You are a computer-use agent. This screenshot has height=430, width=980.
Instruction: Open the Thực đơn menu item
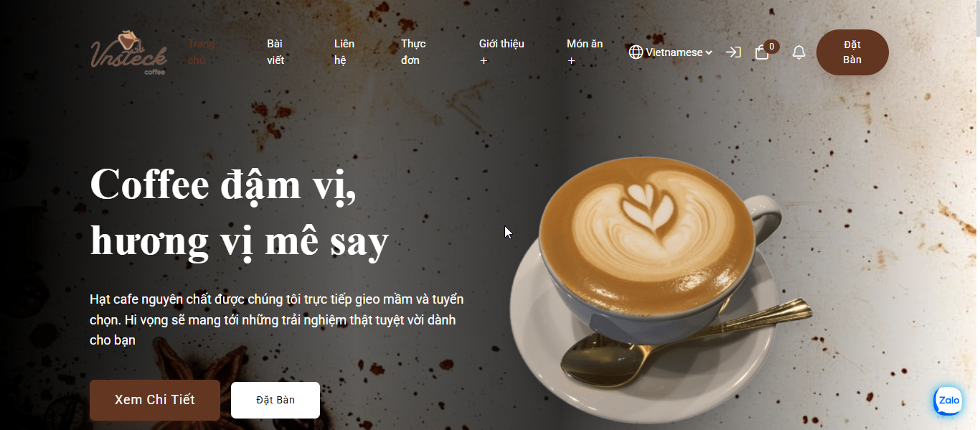click(x=413, y=52)
